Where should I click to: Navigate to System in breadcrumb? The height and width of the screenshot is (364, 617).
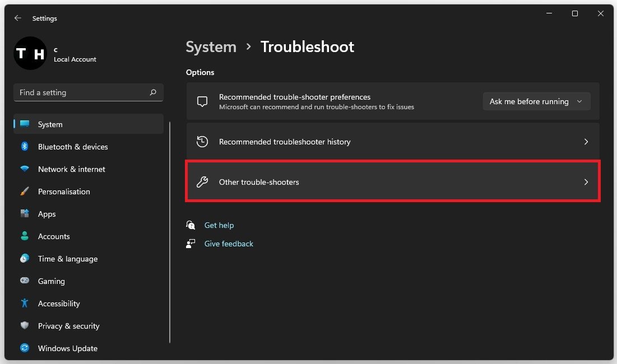click(211, 46)
